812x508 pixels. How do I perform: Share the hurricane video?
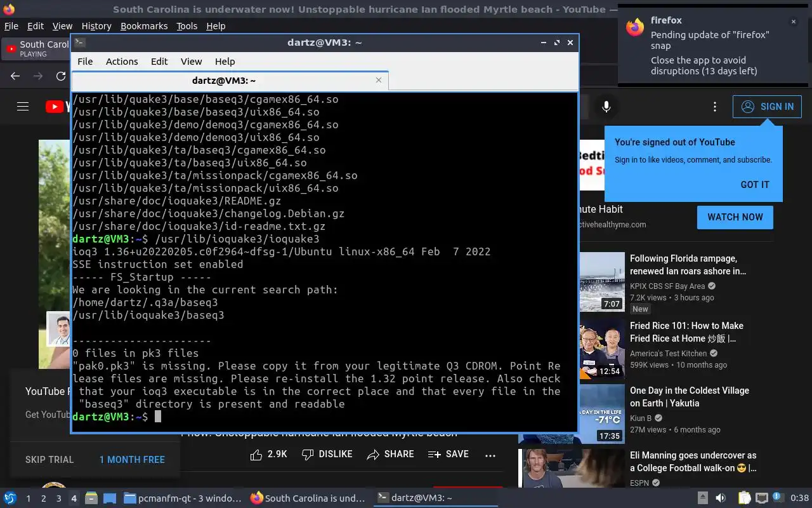390,454
